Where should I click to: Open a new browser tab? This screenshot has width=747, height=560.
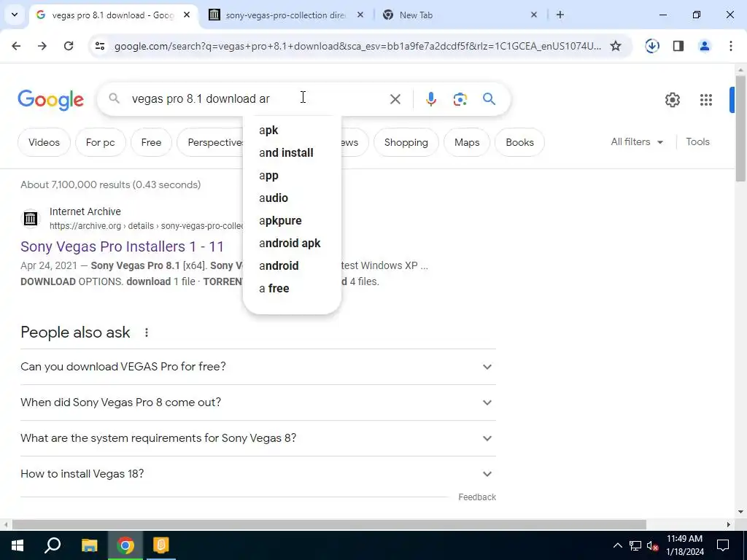click(560, 15)
